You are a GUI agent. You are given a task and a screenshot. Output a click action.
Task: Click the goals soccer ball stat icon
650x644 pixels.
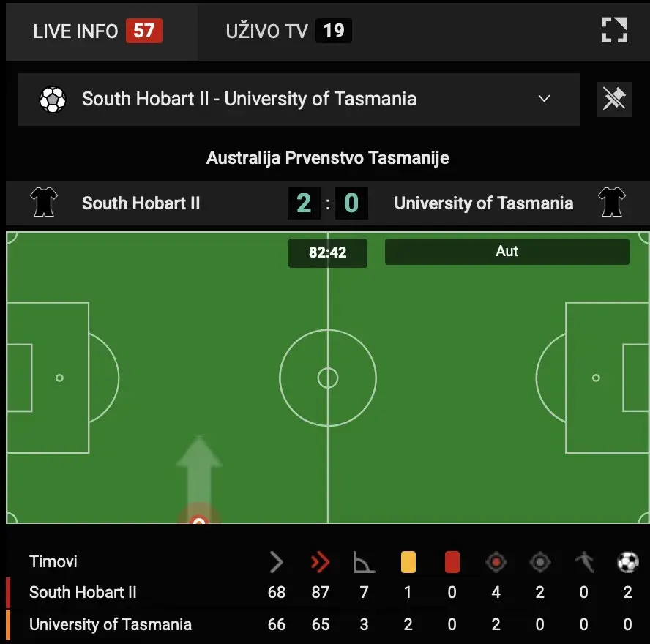(x=627, y=562)
